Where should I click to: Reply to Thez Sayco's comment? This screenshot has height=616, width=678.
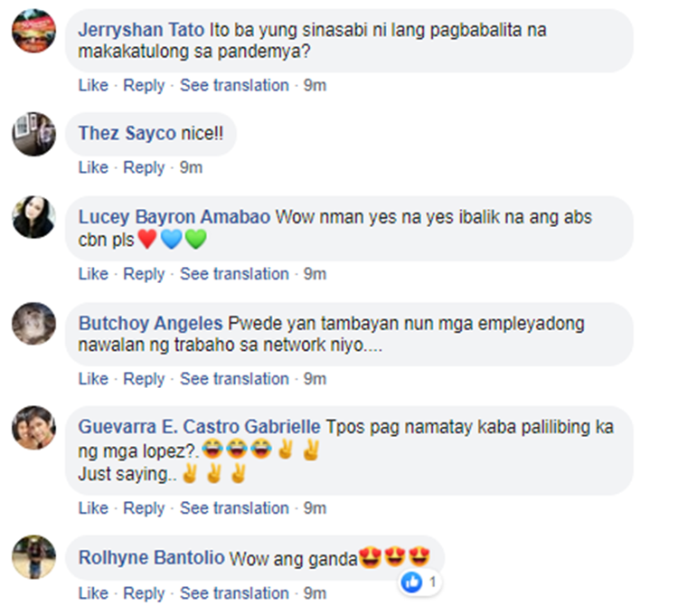click(x=144, y=167)
